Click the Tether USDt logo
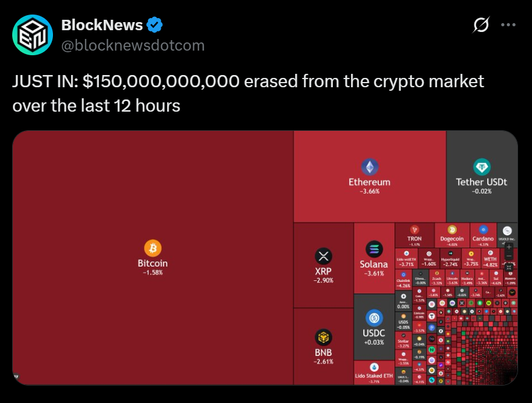The height and width of the screenshot is (403, 532). [x=481, y=167]
